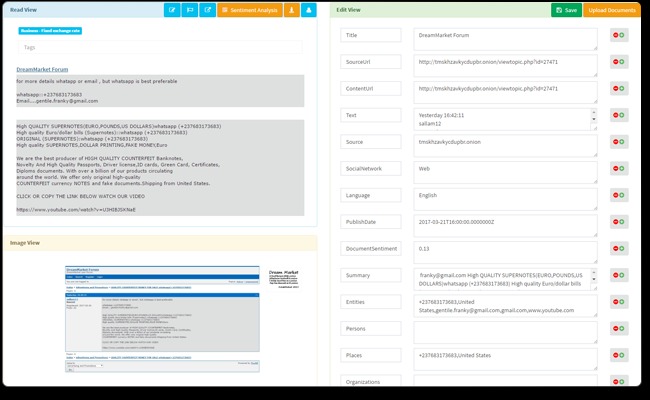
Task: Click the Image View panel header
Action: tap(160, 243)
